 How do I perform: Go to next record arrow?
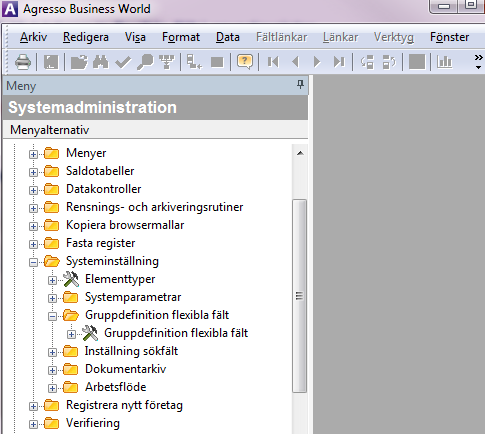pos(317,62)
